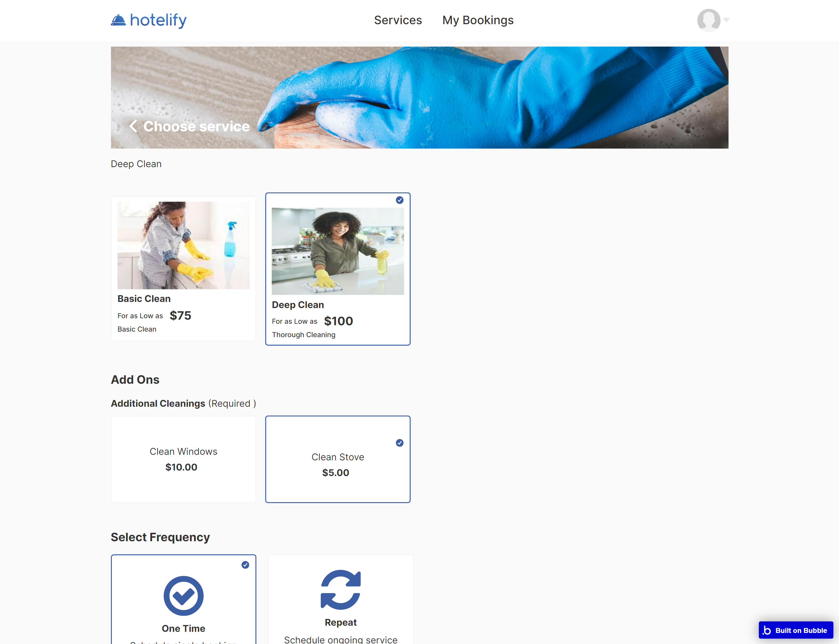This screenshot has height=644, width=839.
Task: Click the Repeat refresh arrows icon
Action: 341,590
